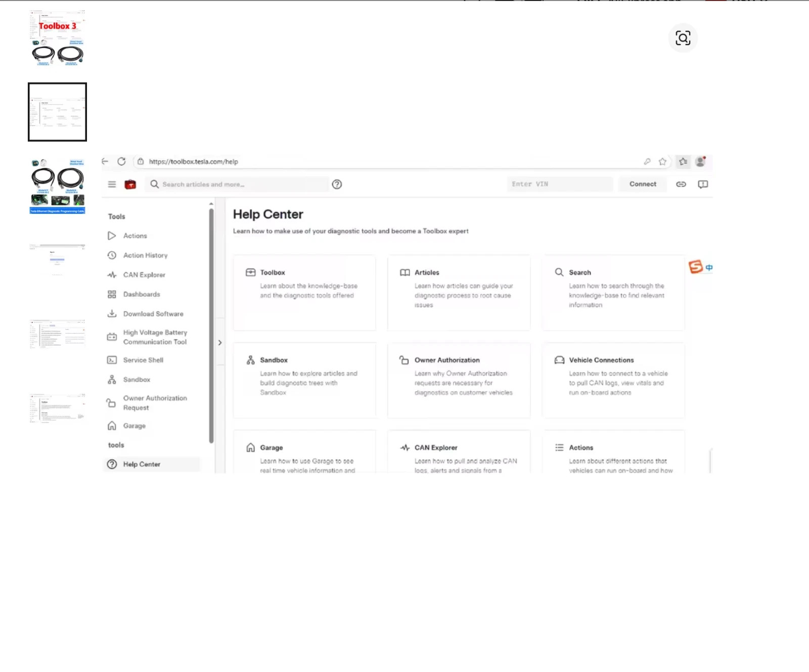Click the help question mark icon
This screenshot has height=672, width=809.
coord(337,185)
